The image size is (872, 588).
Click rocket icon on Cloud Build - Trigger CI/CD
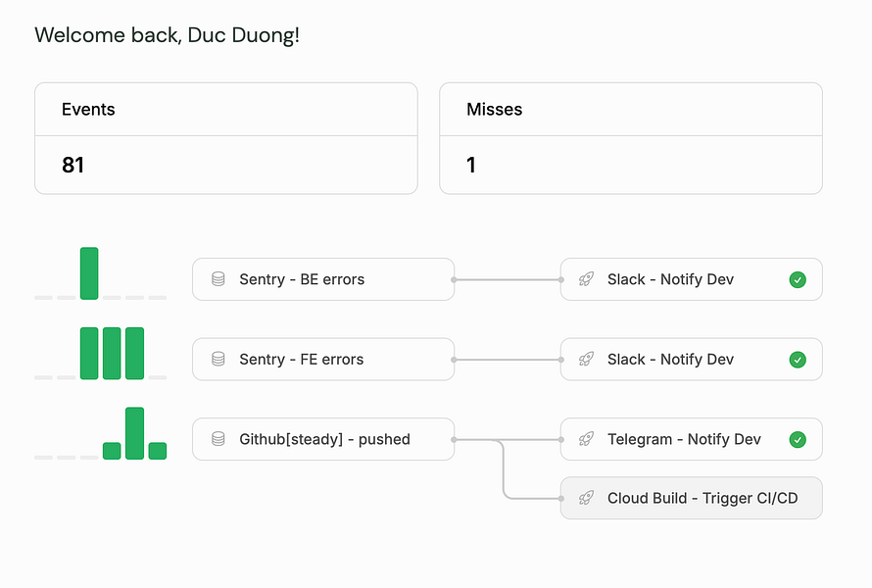tap(586, 498)
